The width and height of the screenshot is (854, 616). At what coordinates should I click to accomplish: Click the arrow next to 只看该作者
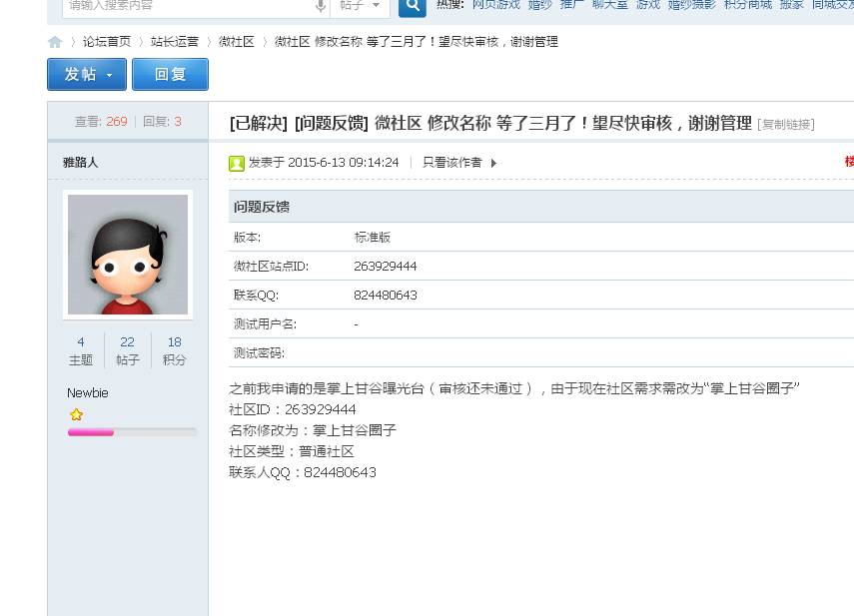click(493, 163)
